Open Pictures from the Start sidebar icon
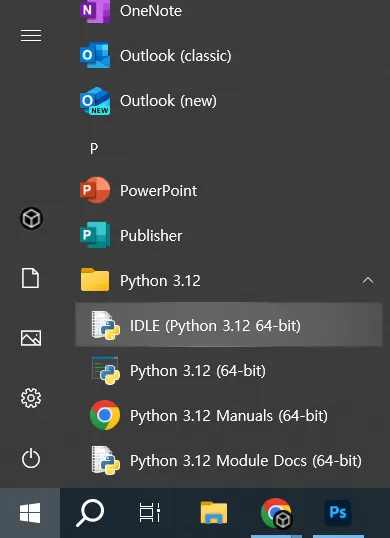Image resolution: width=390 pixels, height=538 pixels. click(31, 338)
